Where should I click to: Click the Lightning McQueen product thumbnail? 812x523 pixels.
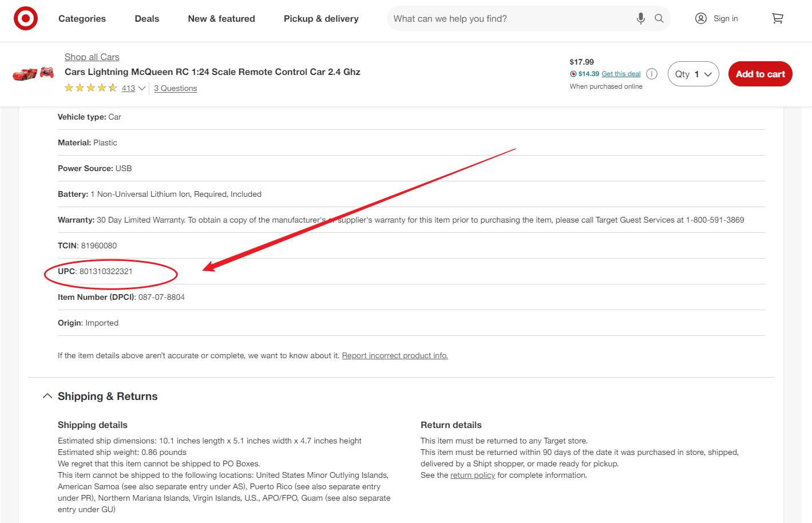(33, 74)
